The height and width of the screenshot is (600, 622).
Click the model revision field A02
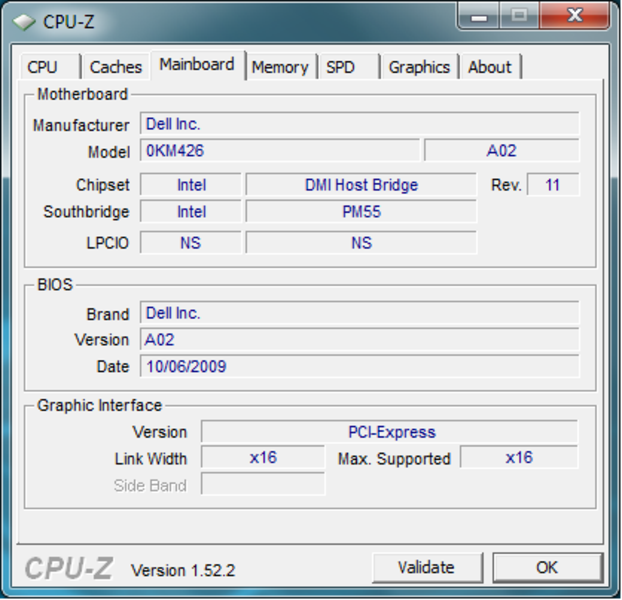click(x=501, y=150)
